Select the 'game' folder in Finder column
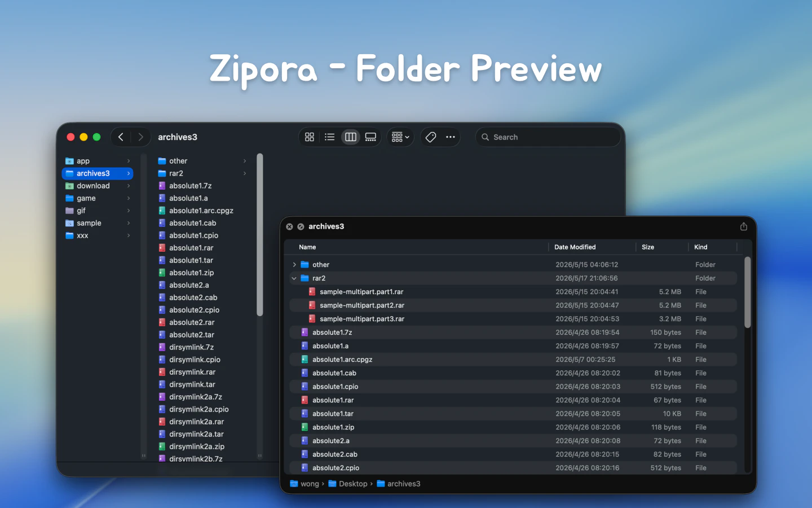Image resolution: width=812 pixels, height=508 pixels. 98,198
